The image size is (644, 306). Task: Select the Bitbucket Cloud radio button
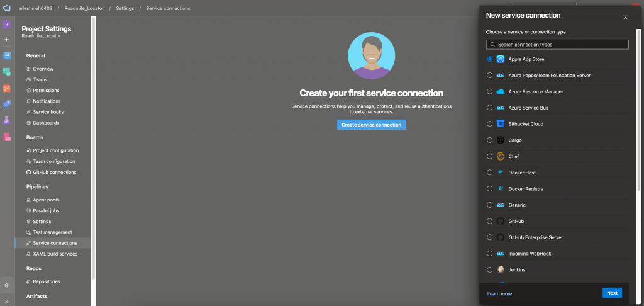tap(489, 124)
